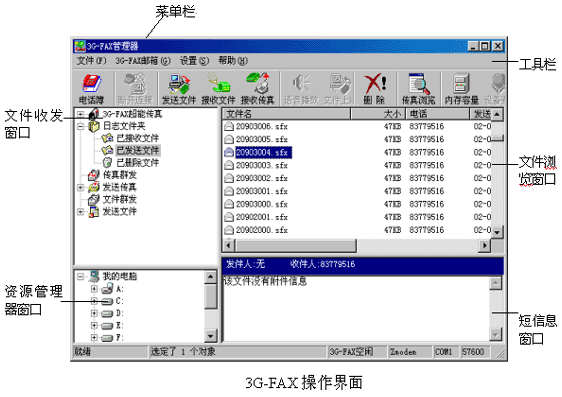Click the resource tree scrollbar thumb
Image resolution: width=562 pixels, height=397 pixels.
click(x=210, y=296)
